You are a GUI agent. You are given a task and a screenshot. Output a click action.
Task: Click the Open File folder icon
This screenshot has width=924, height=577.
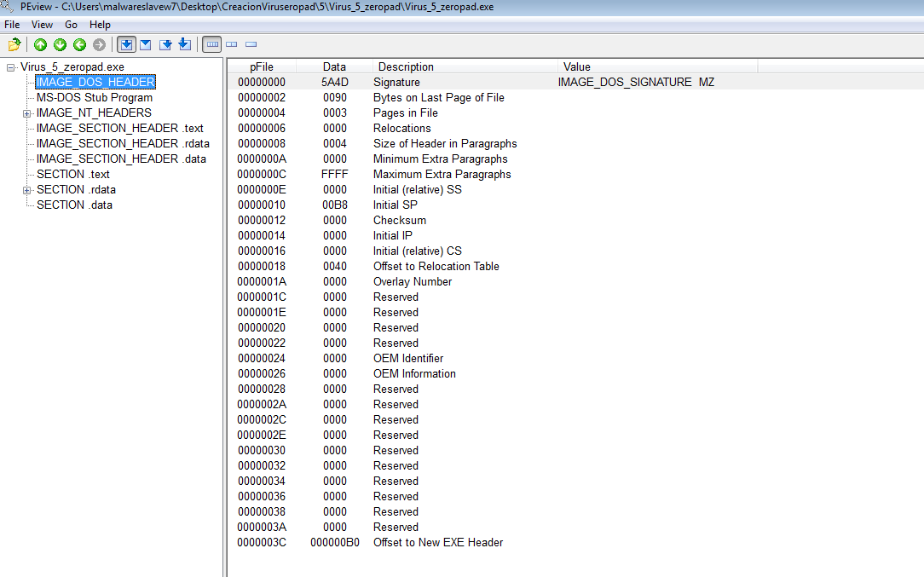click(x=14, y=44)
